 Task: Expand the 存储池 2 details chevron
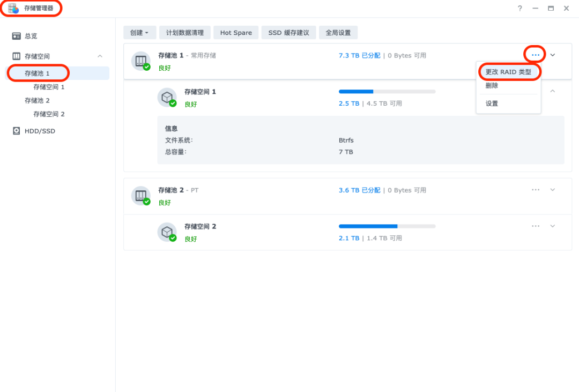(553, 190)
